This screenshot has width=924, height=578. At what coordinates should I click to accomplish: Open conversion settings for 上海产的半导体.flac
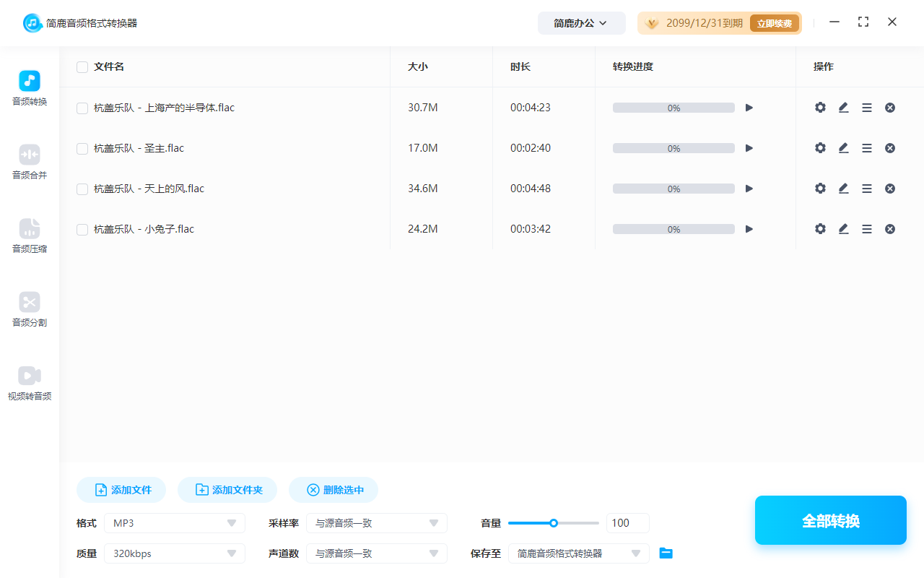click(x=820, y=107)
